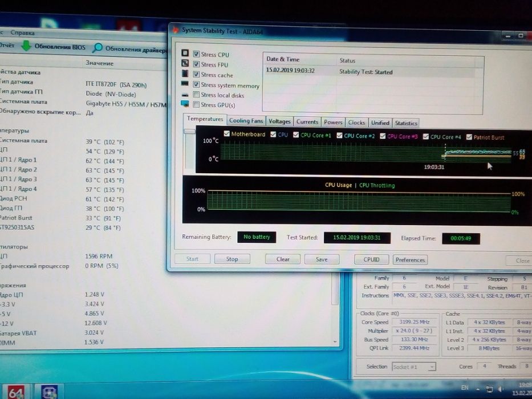Open the CPU-Z Socket #1 selection dropdown
The image size is (532, 399).
pyautogui.click(x=414, y=367)
